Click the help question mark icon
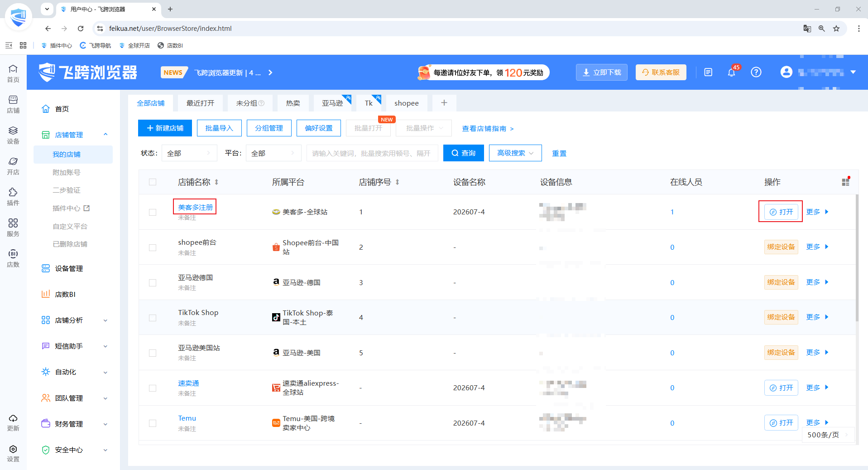 [x=756, y=73]
